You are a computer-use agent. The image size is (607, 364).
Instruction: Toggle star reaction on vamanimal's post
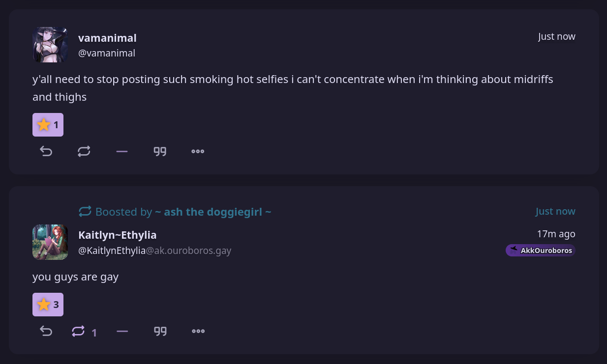[48, 125]
